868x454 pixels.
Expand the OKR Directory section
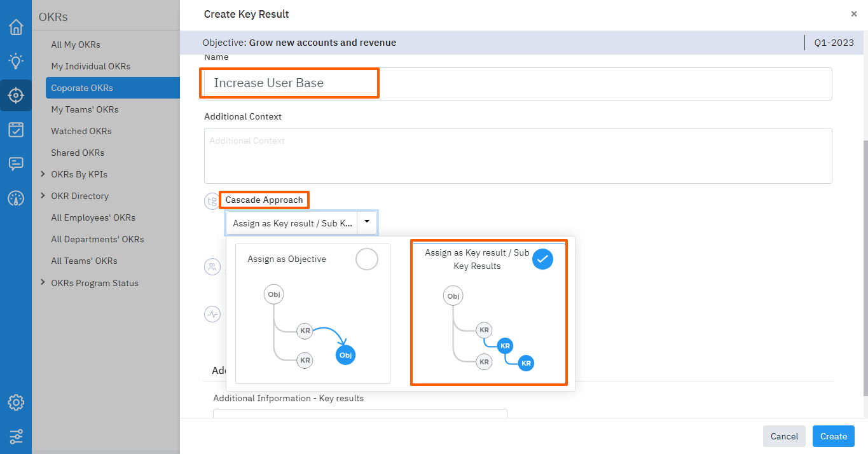click(43, 196)
